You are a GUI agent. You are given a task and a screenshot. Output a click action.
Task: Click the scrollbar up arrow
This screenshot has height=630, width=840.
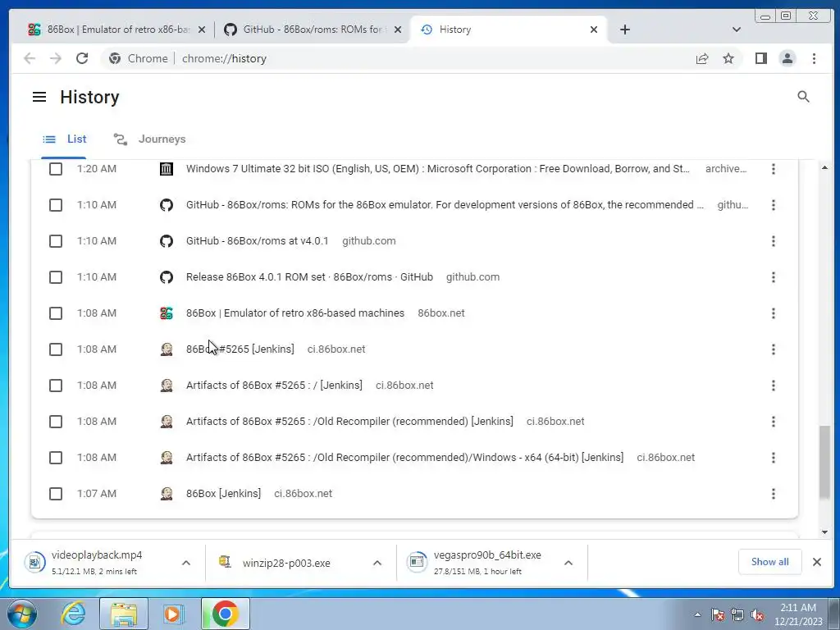(824, 167)
